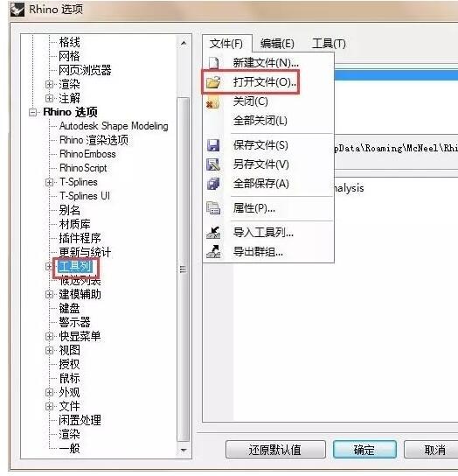Click the 还原默认值 button
The image size is (458, 476).
pyautogui.click(x=275, y=450)
